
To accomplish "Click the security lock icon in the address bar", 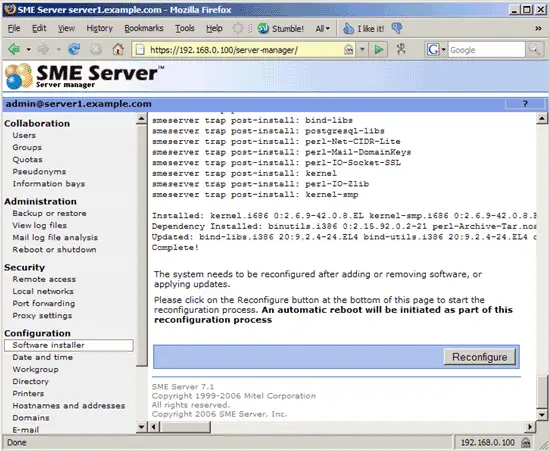I will pyautogui.click(x=349, y=50).
